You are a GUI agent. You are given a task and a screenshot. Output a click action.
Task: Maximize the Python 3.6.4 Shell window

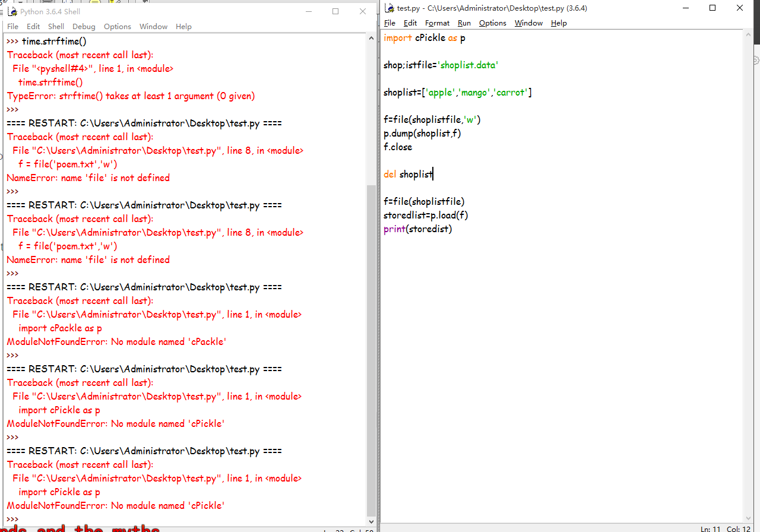coord(335,11)
